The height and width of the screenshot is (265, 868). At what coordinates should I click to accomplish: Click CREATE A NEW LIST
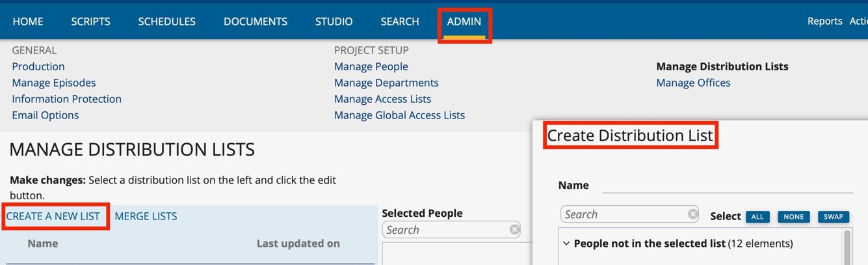coord(53,216)
